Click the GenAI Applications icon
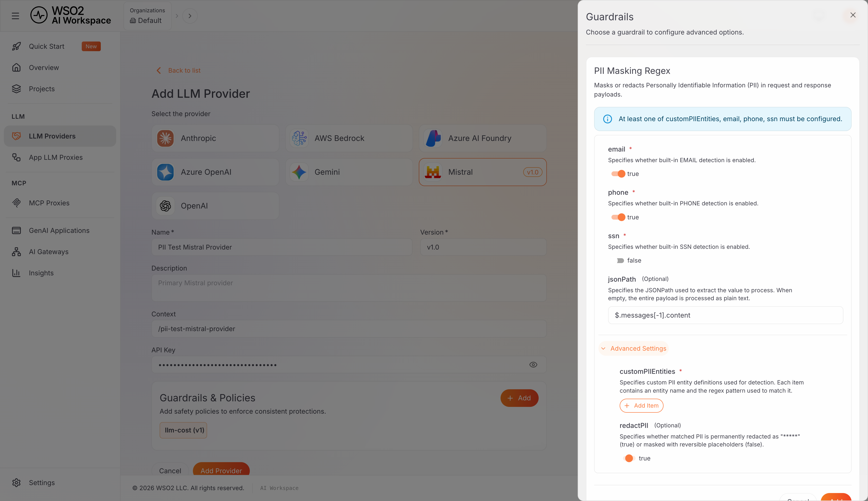The width and height of the screenshot is (868, 501). point(16,230)
